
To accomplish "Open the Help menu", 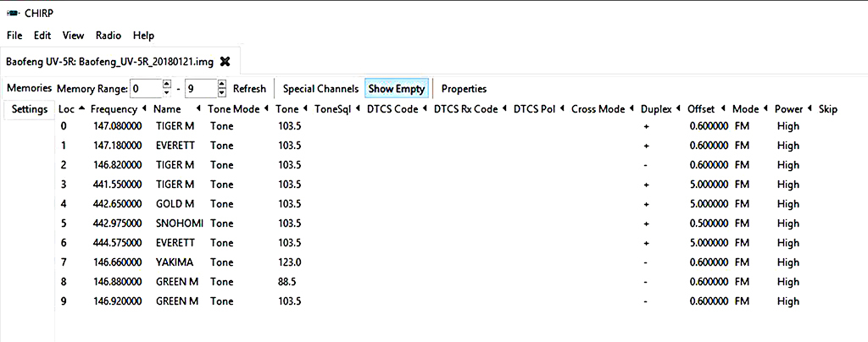I will coord(143,36).
